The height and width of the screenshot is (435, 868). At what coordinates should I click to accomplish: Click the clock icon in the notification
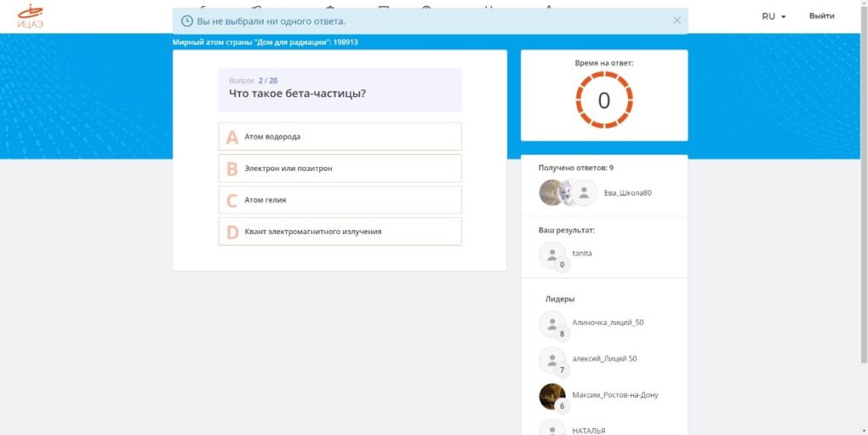pos(187,20)
